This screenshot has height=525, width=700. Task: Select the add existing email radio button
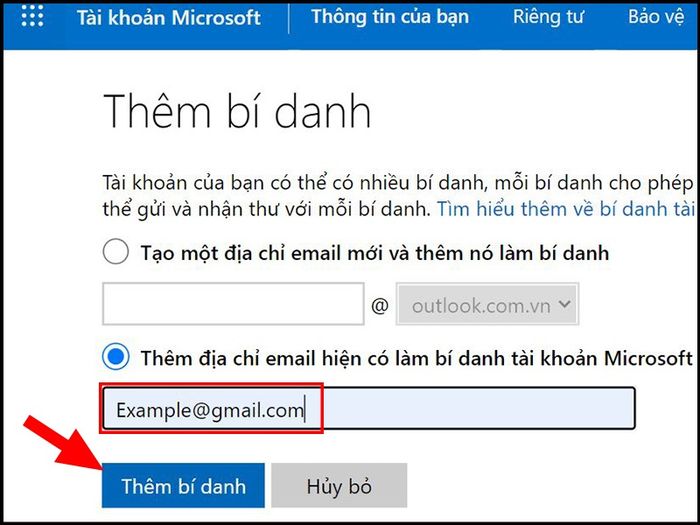pos(116,357)
